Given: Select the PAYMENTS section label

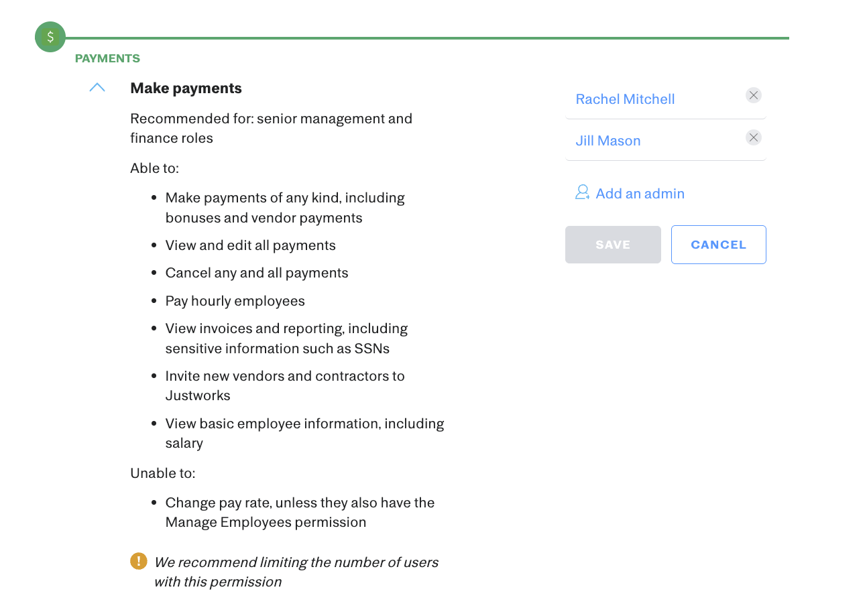Looking at the screenshot, I should (x=107, y=58).
